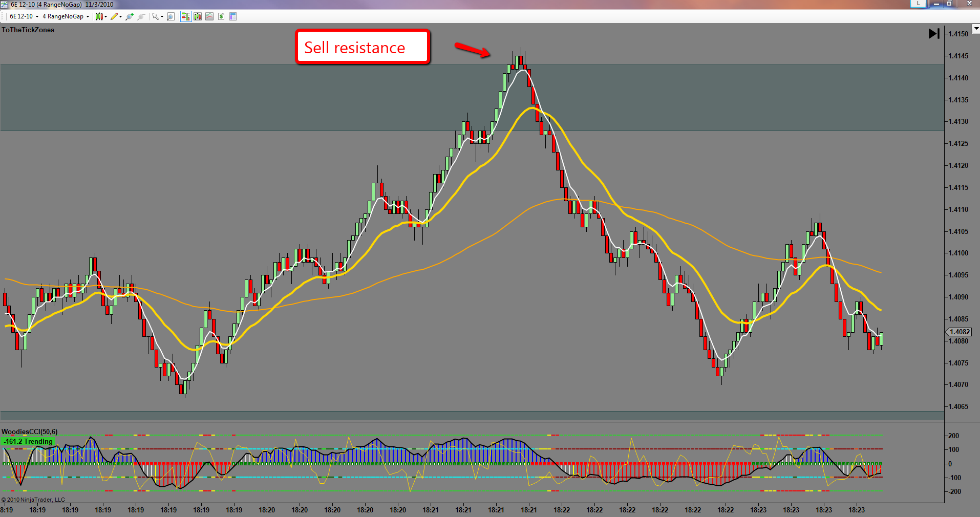
Task: Click the chart window title text
Action: click(62, 4)
